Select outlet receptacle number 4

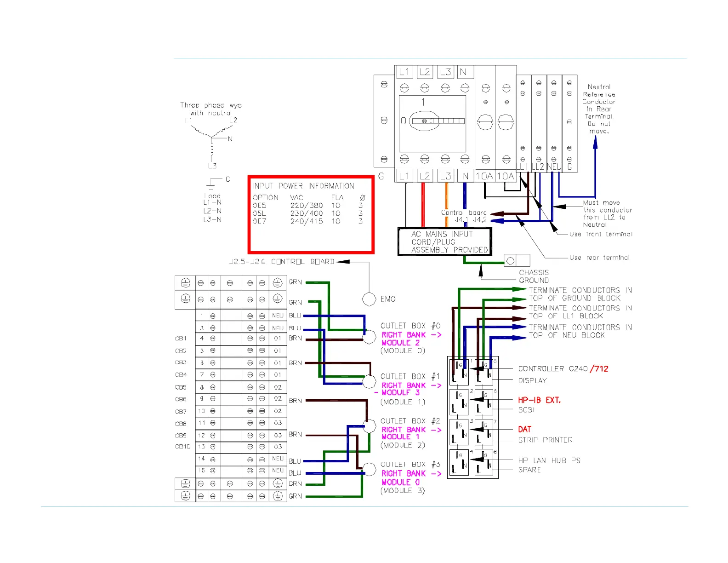(460, 462)
